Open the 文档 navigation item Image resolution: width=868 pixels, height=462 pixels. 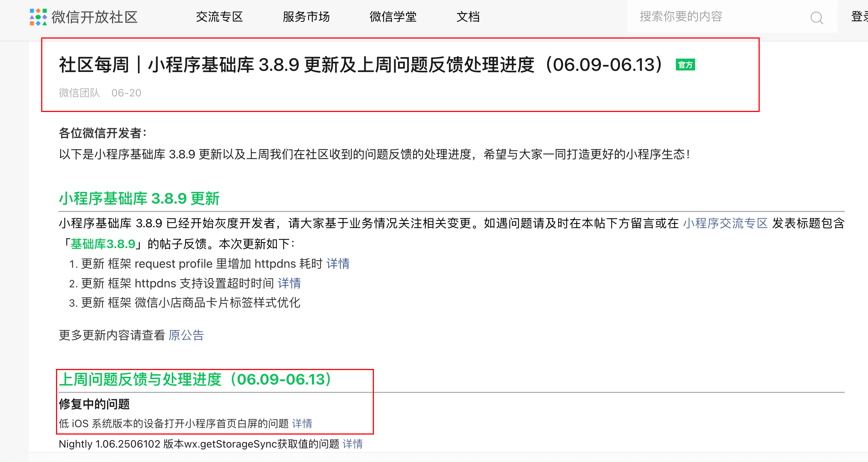pos(468,17)
